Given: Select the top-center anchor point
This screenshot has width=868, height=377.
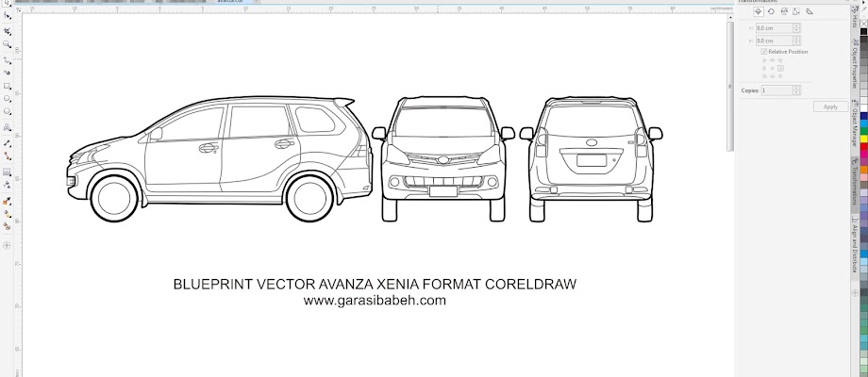Looking at the screenshot, I should pos(772,60).
